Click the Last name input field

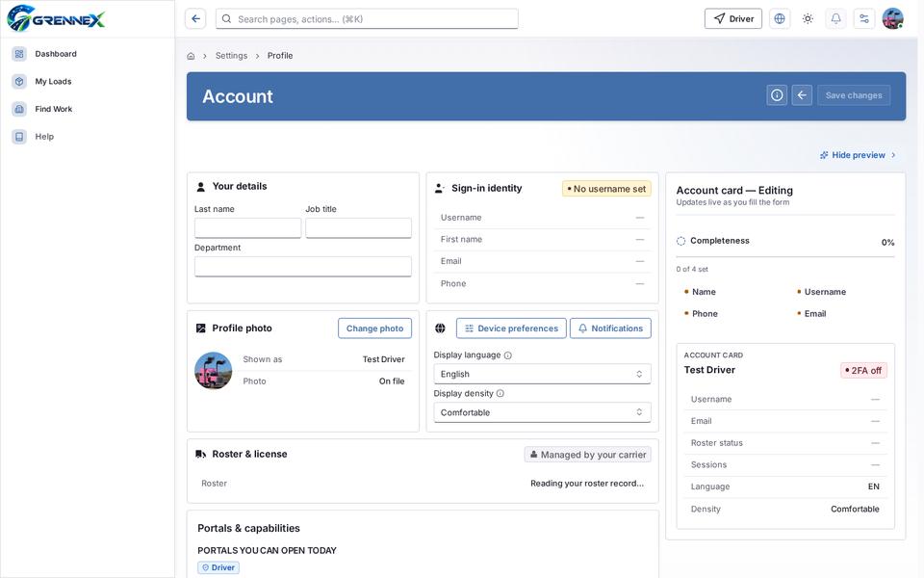click(247, 227)
